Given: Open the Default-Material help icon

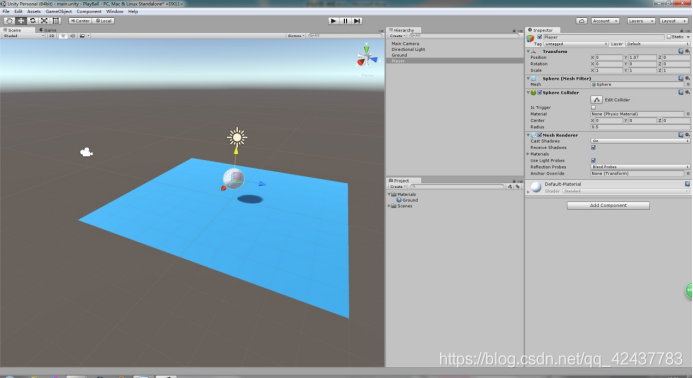Looking at the screenshot, I should pos(687,184).
